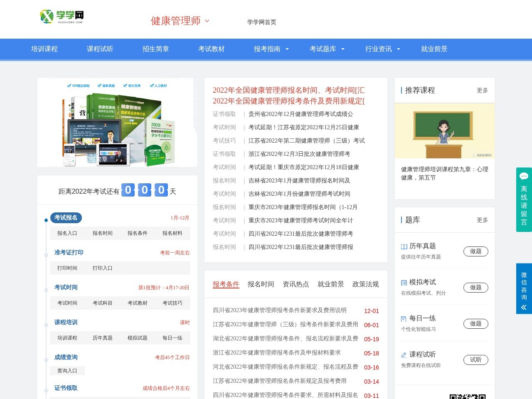Open 课程试听 in the navigation bar
Screen dimensions: 532x399
point(100,49)
